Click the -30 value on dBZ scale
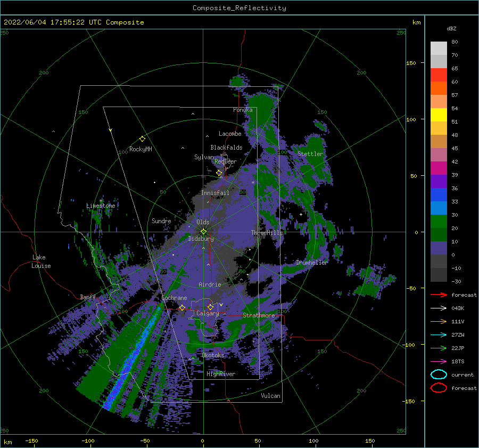Screen dimensions: 479x448 457,281
